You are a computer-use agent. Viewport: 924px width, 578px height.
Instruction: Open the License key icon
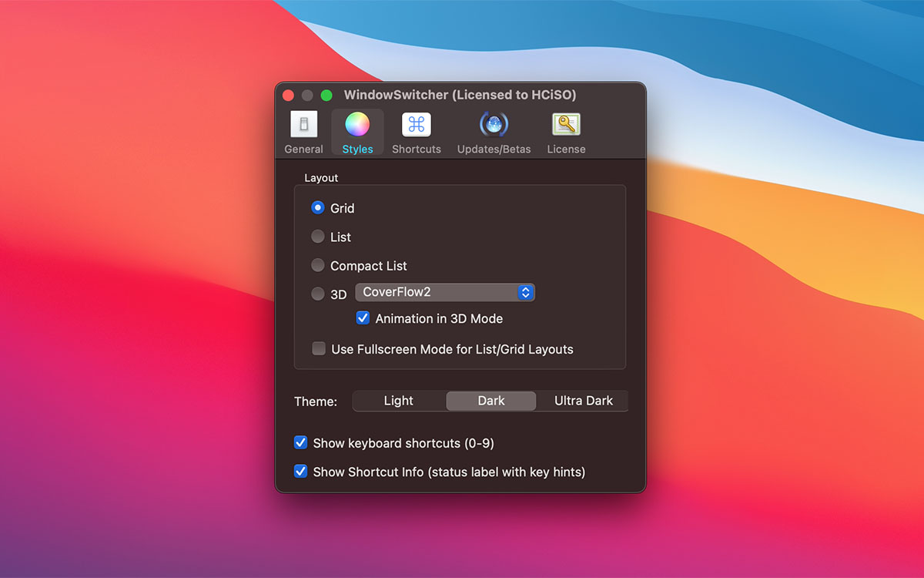click(x=566, y=124)
